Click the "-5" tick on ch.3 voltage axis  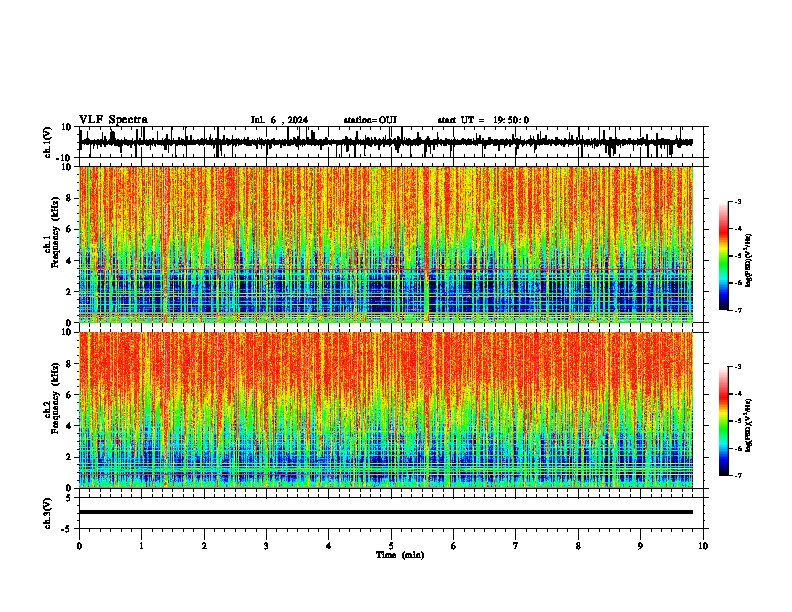click(68, 529)
